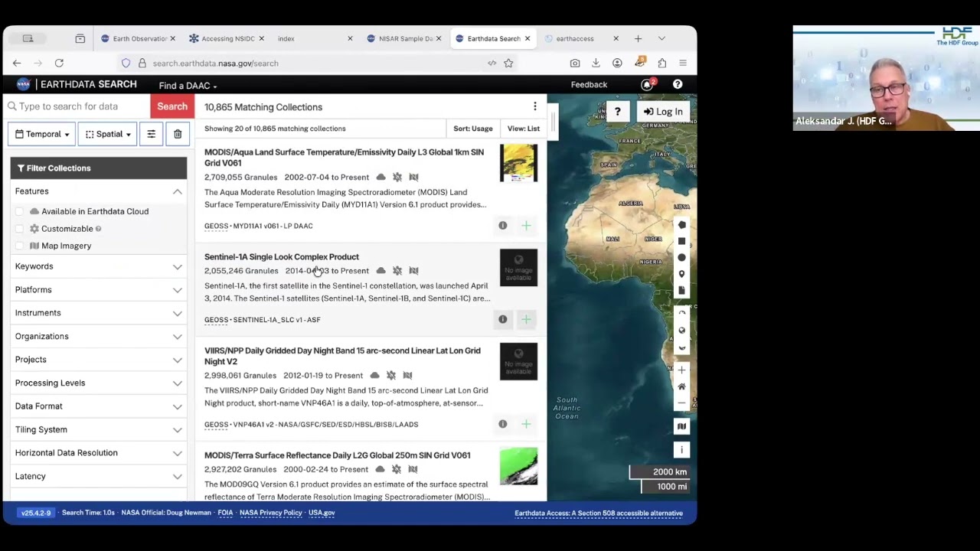Expand Horizontal Data Resolution filter section

click(x=99, y=453)
